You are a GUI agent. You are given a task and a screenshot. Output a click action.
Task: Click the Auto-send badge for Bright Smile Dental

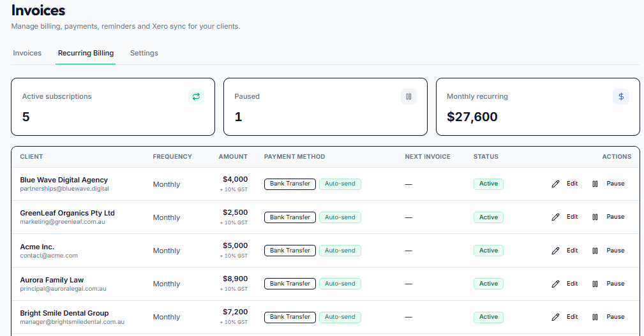[340, 317]
